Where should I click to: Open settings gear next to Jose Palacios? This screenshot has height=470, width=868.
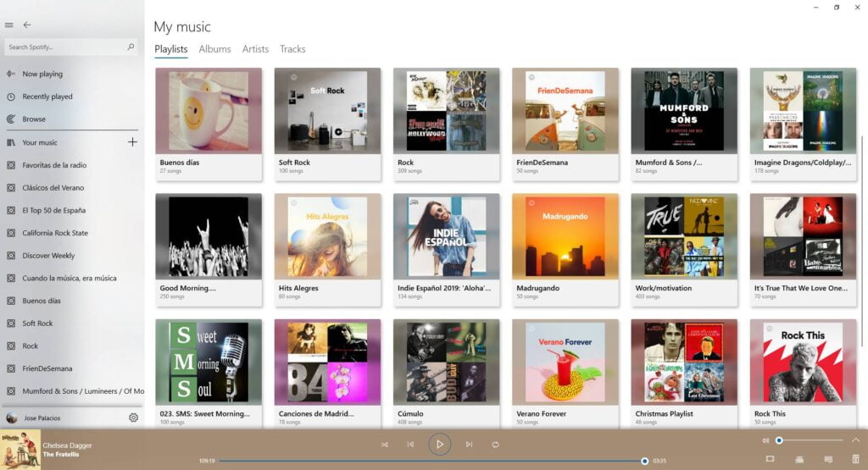click(x=133, y=417)
